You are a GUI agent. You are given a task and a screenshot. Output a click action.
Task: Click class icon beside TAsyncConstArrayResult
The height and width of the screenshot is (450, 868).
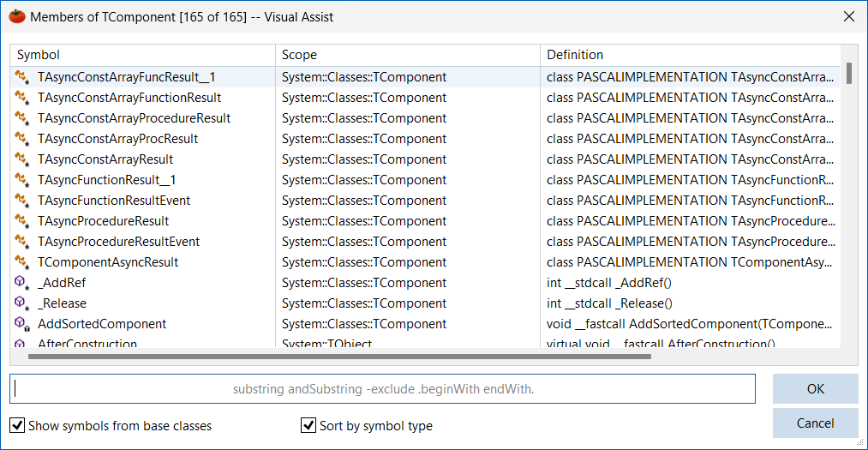(21, 159)
